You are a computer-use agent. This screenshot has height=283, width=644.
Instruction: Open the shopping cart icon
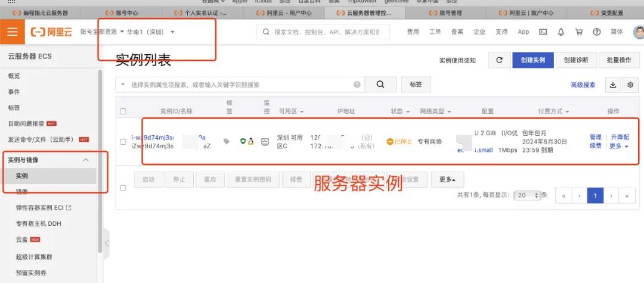pos(579,32)
